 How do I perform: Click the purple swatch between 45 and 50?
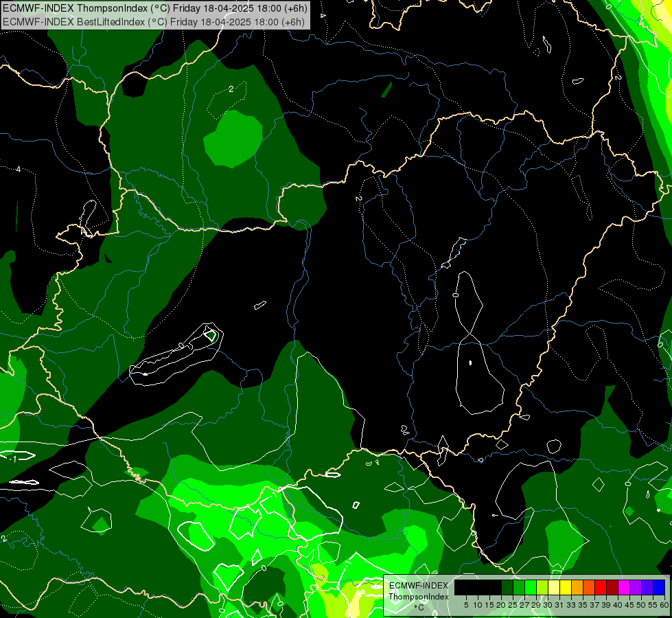(x=636, y=587)
